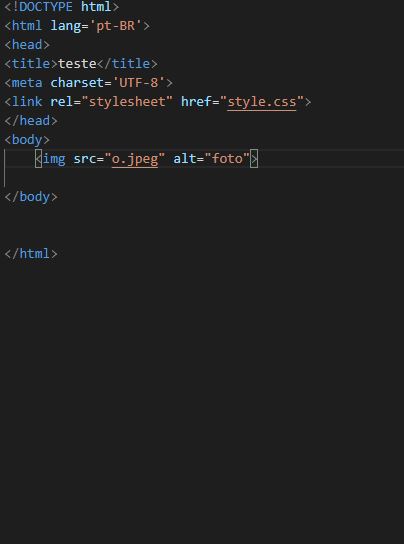Click the lang attribute in html tag
This screenshot has height=544, width=404.
[x=66, y=26]
